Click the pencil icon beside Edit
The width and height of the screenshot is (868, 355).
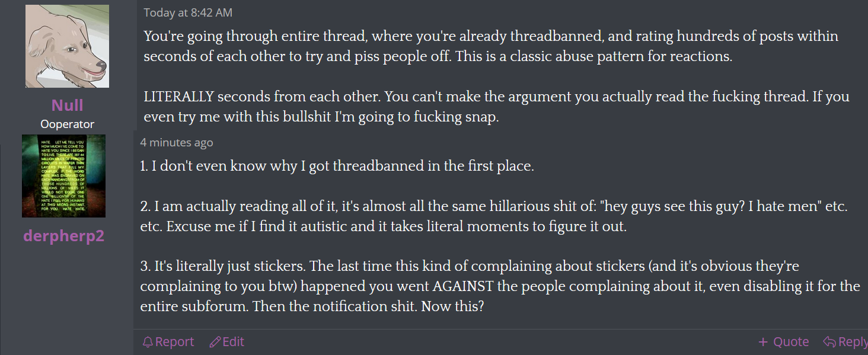click(215, 342)
